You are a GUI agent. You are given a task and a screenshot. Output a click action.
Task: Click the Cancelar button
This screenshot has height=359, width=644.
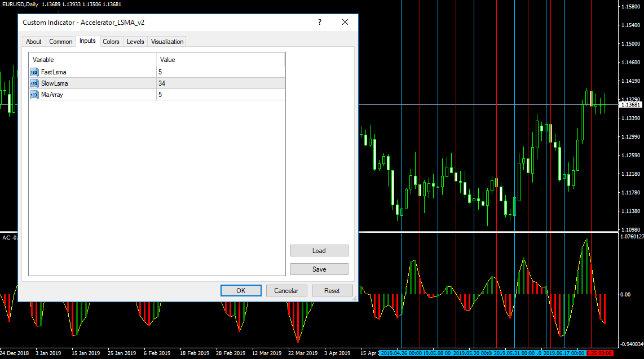pos(286,290)
